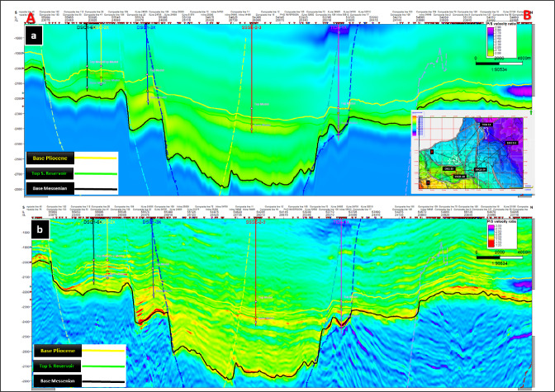Click black Base Messenian line swatch in panel b

coord(104,382)
